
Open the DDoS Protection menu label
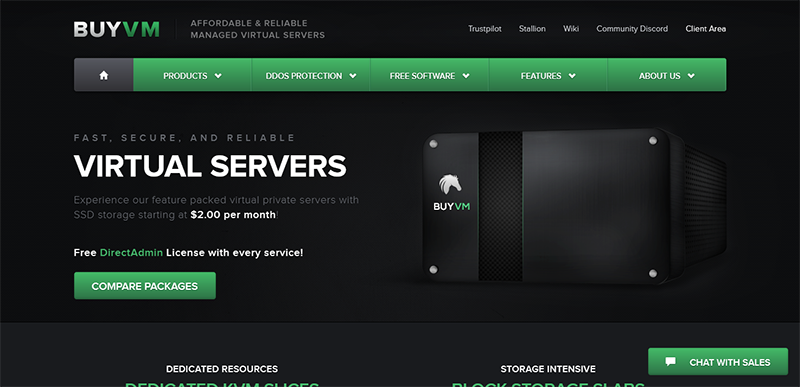tap(304, 76)
